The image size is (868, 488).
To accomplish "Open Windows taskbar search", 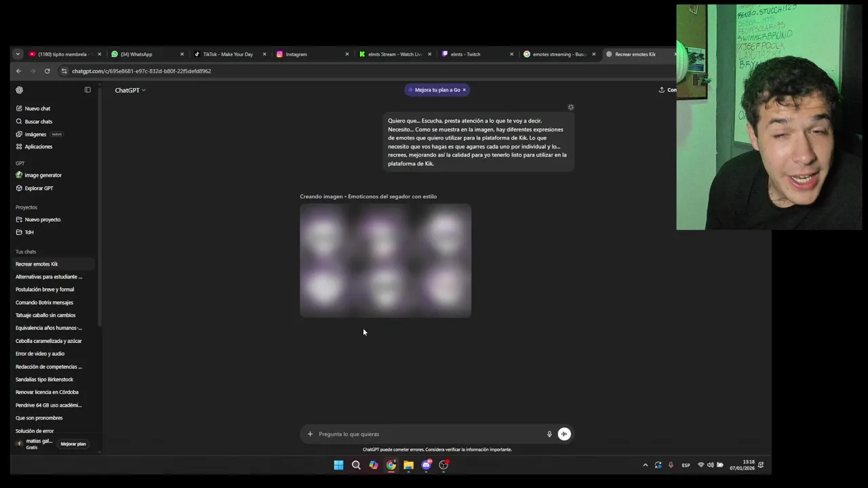I will click(356, 465).
